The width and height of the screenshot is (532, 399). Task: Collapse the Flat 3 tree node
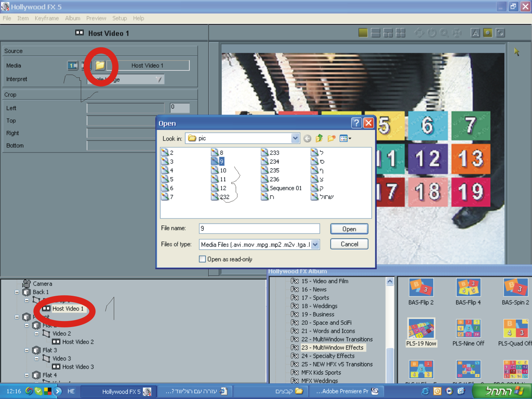coord(27,350)
